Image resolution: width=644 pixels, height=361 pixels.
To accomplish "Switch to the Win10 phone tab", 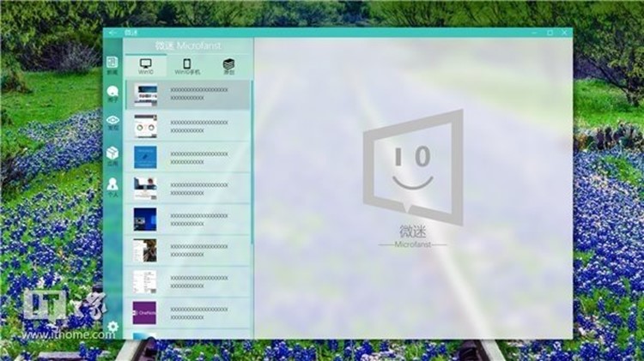I will pyautogui.click(x=187, y=66).
